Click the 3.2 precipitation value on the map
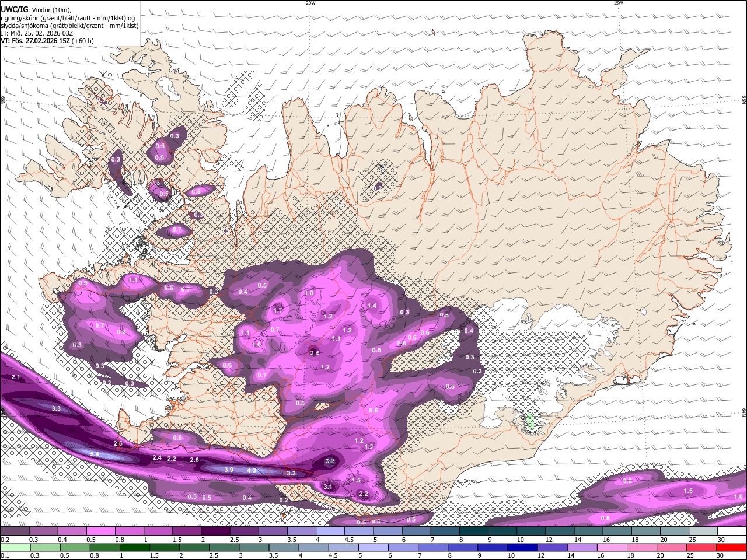The height and width of the screenshot is (560, 747). coord(330,461)
